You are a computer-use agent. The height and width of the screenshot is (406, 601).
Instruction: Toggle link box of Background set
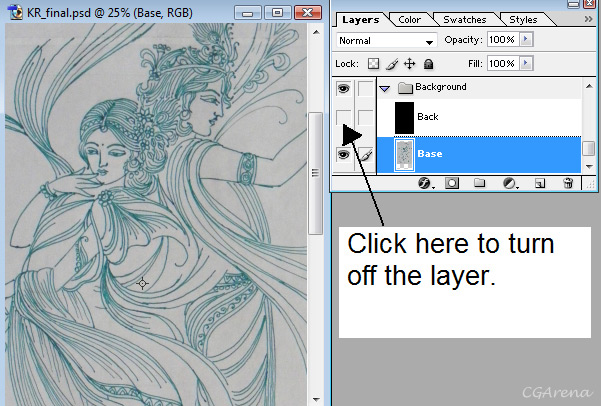[365, 89]
